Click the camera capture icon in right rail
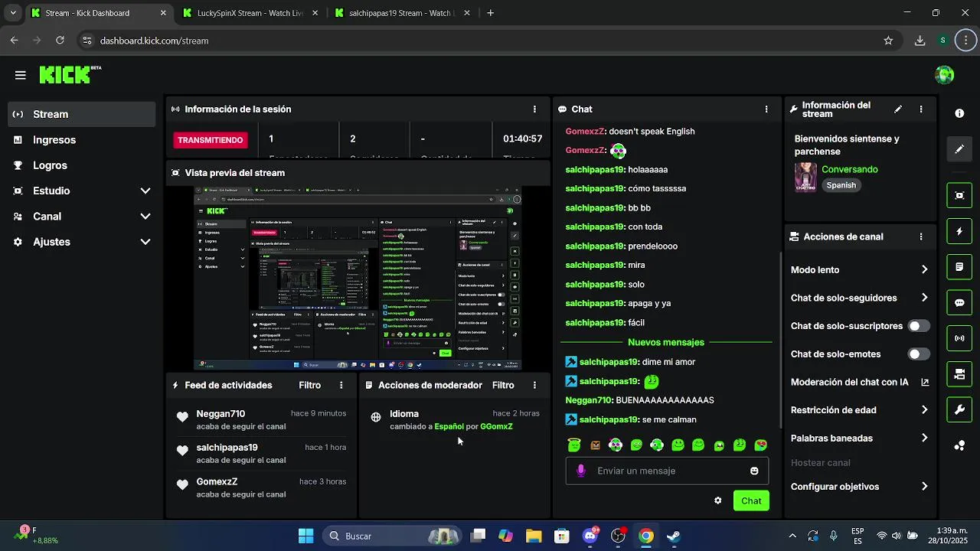980x551 pixels. 959,195
